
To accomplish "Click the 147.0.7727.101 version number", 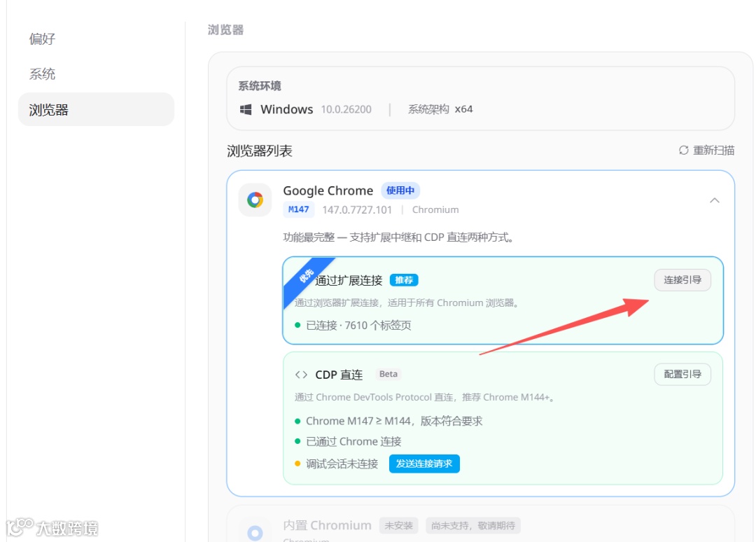I will [357, 210].
